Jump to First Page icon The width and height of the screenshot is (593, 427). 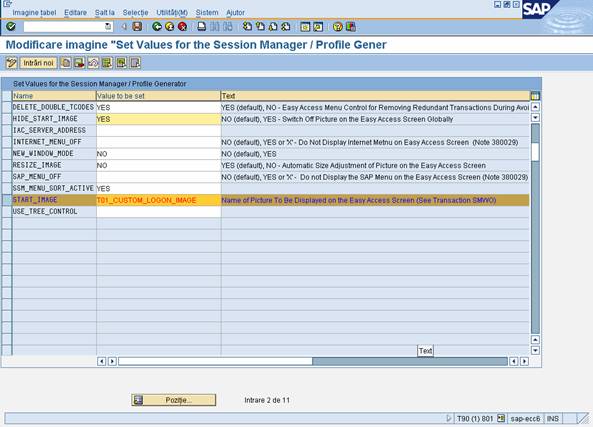click(x=247, y=26)
